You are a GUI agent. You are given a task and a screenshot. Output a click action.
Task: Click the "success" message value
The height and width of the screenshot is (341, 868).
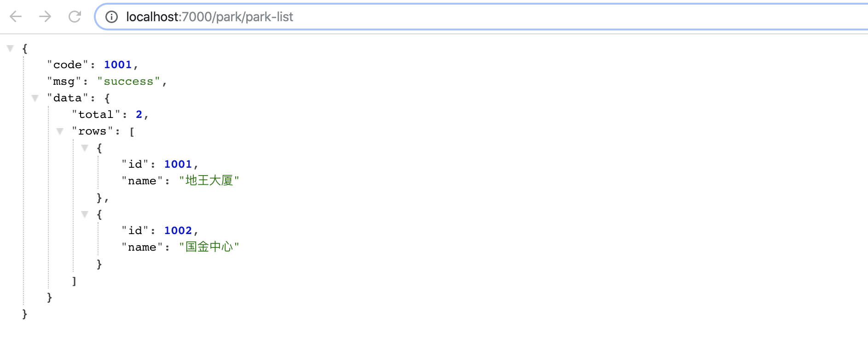pyautogui.click(x=128, y=82)
